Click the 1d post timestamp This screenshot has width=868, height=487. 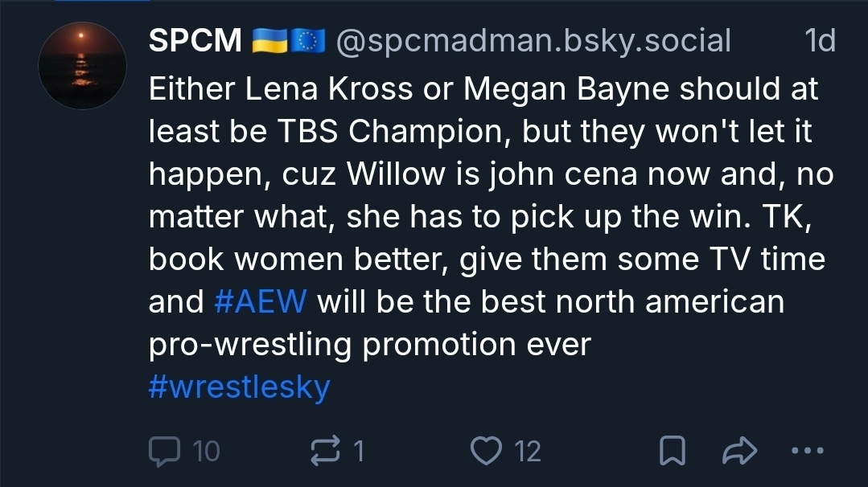click(x=820, y=40)
